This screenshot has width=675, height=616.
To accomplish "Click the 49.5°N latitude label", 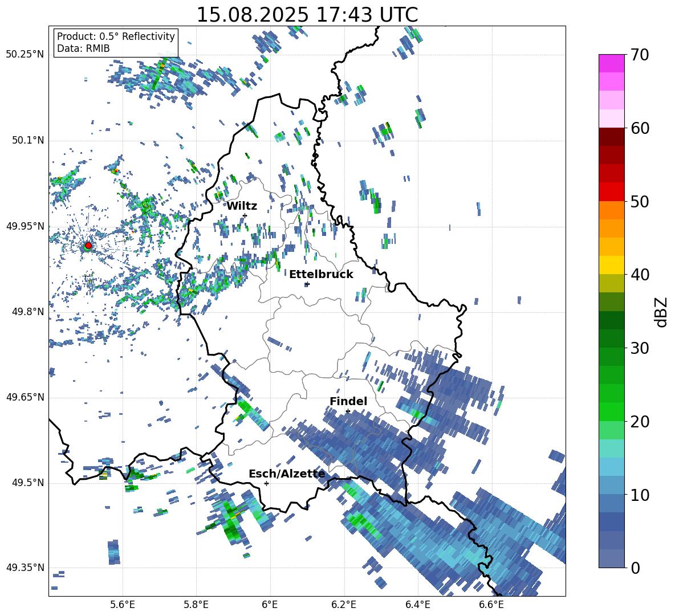I will (x=27, y=483).
